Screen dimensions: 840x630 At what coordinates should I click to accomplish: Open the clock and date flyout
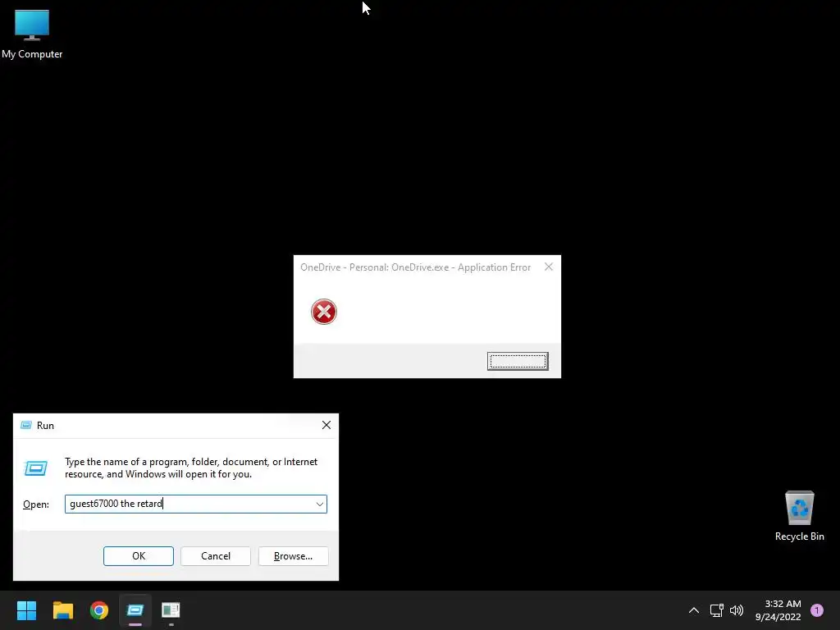coord(778,610)
